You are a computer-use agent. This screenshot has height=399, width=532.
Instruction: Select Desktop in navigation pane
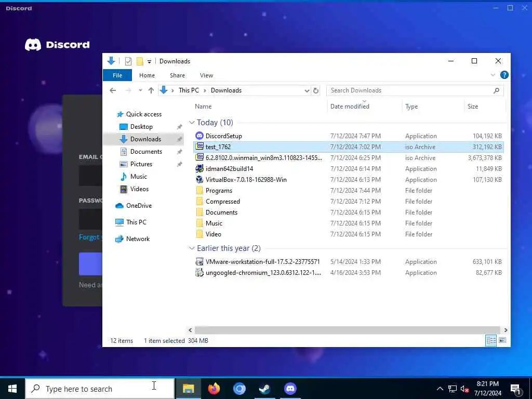(x=141, y=127)
